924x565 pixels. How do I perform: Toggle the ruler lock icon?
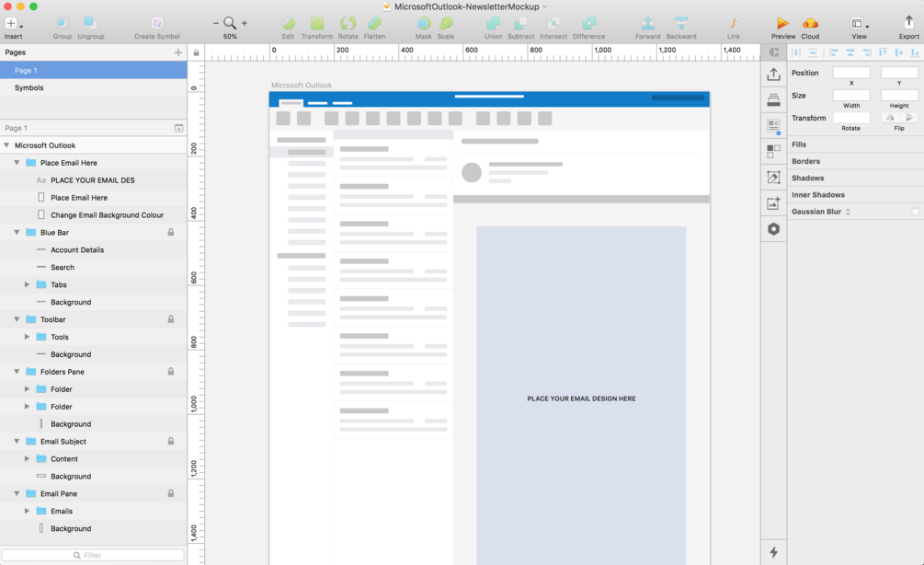pyautogui.click(x=196, y=52)
